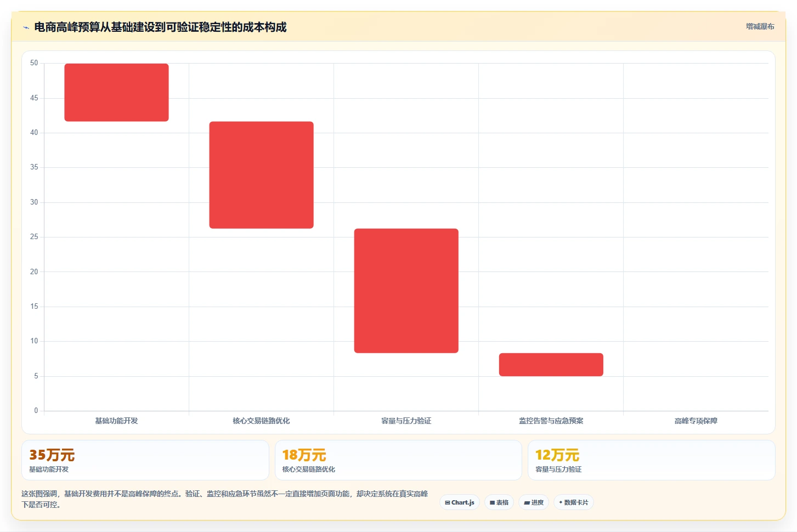The width and height of the screenshot is (797, 532).
Task: Click the 核心交易链路优化 axis label
Action: click(x=261, y=421)
